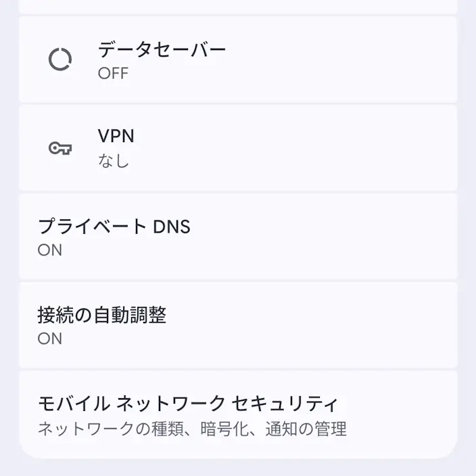The width and height of the screenshot is (476, 476).
Task: Open the VPN settings entry
Action: click(238, 148)
